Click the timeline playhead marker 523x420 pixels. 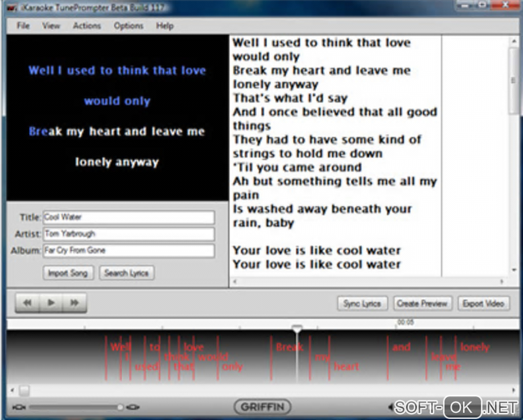tap(297, 328)
